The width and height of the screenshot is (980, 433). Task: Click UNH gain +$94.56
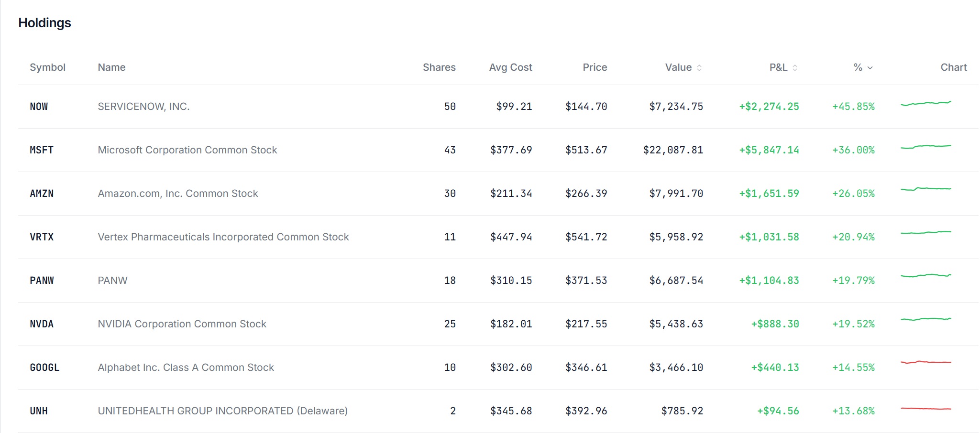click(x=778, y=411)
